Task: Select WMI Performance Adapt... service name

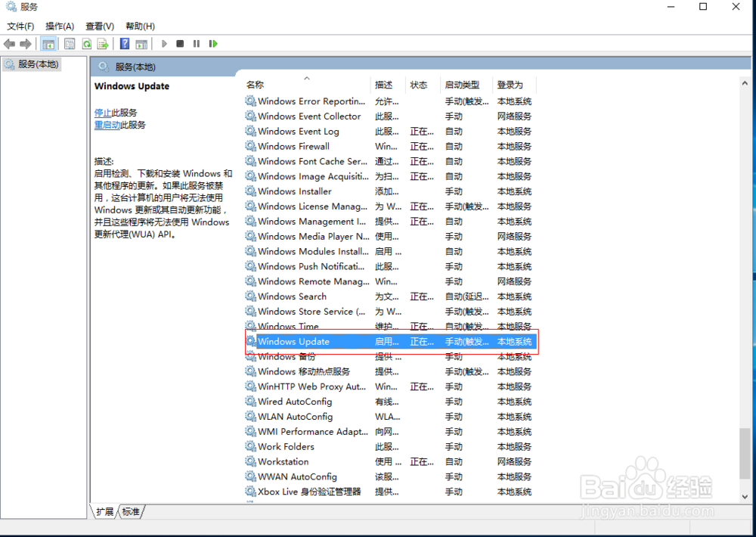Action: (313, 431)
